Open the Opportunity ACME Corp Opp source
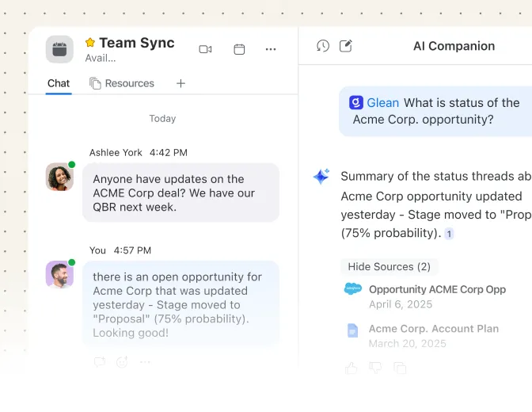Screen dimensions: 532x412 coord(437,289)
